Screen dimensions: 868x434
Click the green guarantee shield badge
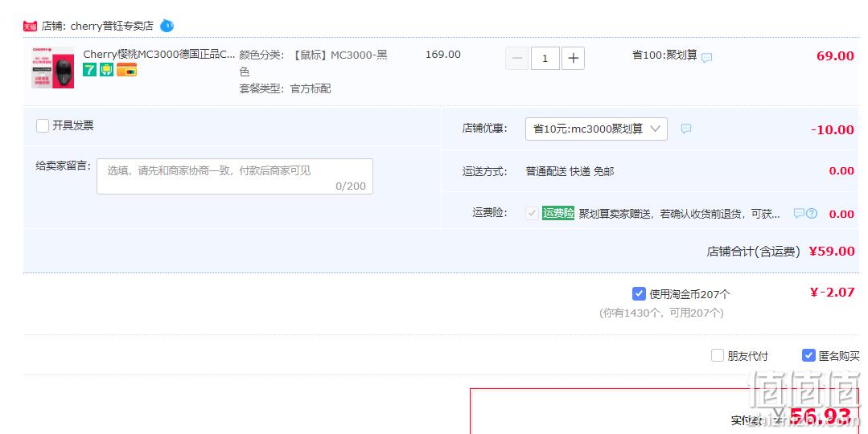106,70
